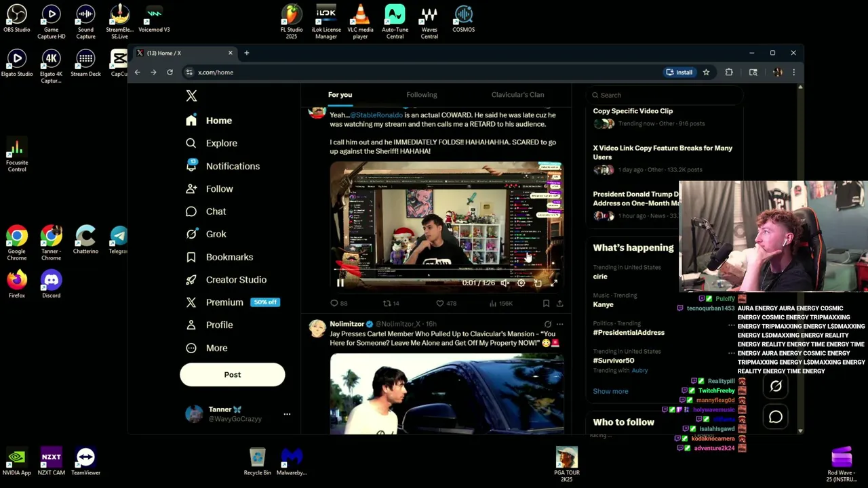
Task: Launch NZXT CAM desktop icon
Action: click(52, 461)
